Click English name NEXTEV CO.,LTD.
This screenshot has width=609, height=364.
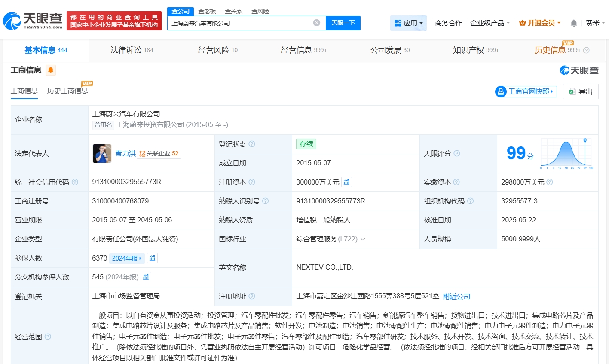pos(324,267)
